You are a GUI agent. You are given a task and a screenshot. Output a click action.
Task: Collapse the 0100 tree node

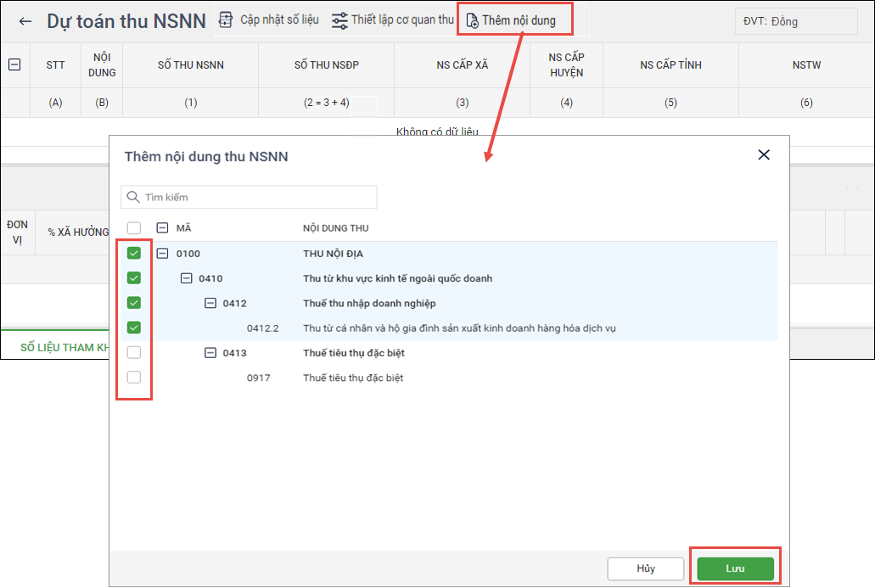click(162, 254)
